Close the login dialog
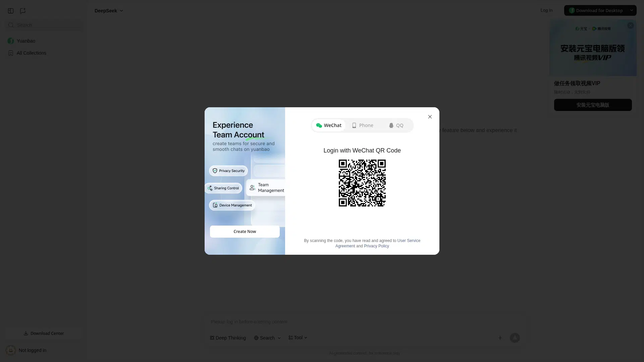Image resolution: width=644 pixels, height=362 pixels. coord(430,117)
